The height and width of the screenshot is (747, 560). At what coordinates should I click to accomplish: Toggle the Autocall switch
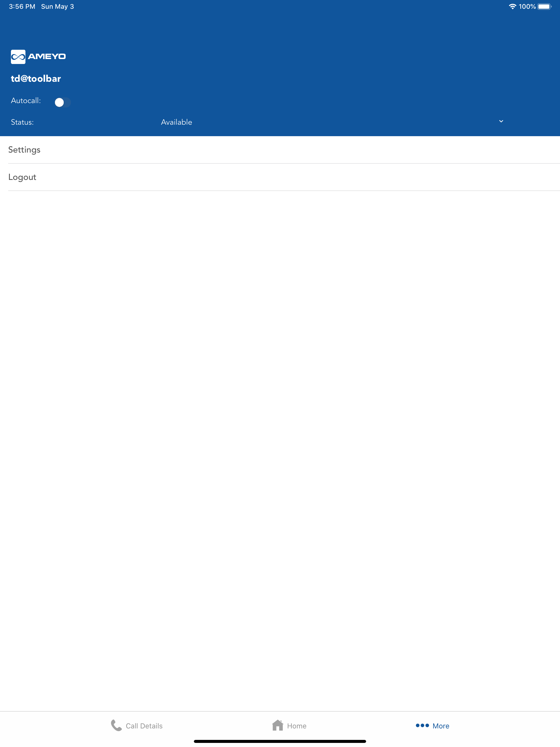coord(63,102)
